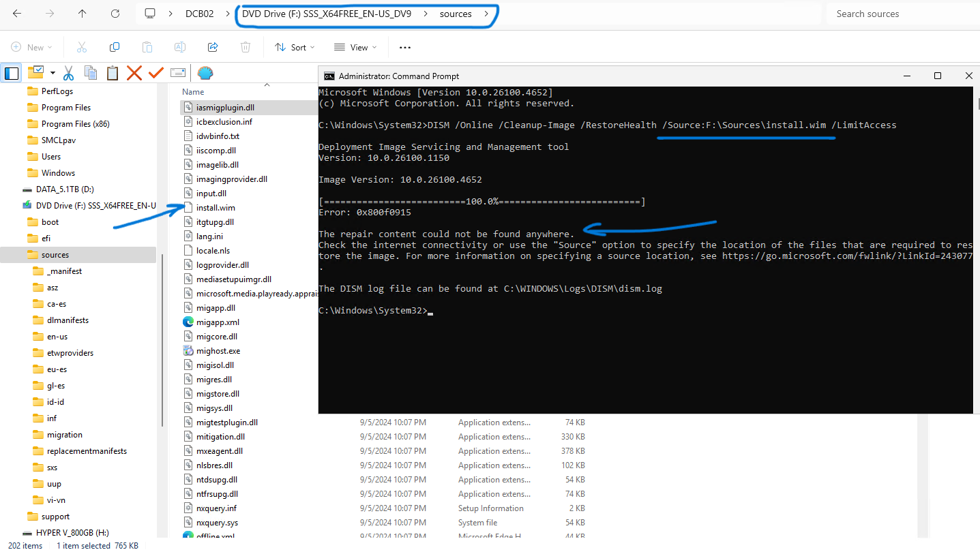Go back with the back arrow
Image resolution: width=980 pixels, height=552 pixels.
[x=17, y=14]
